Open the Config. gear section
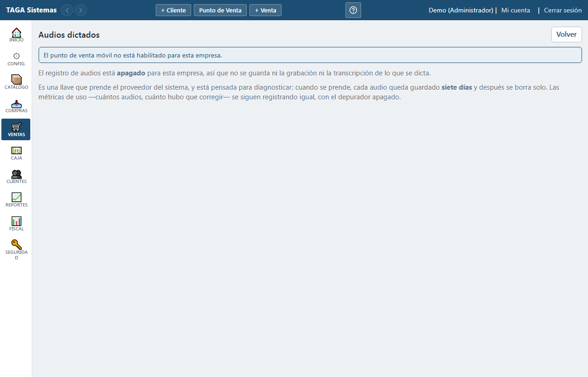This screenshot has height=377, width=588. click(x=17, y=56)
